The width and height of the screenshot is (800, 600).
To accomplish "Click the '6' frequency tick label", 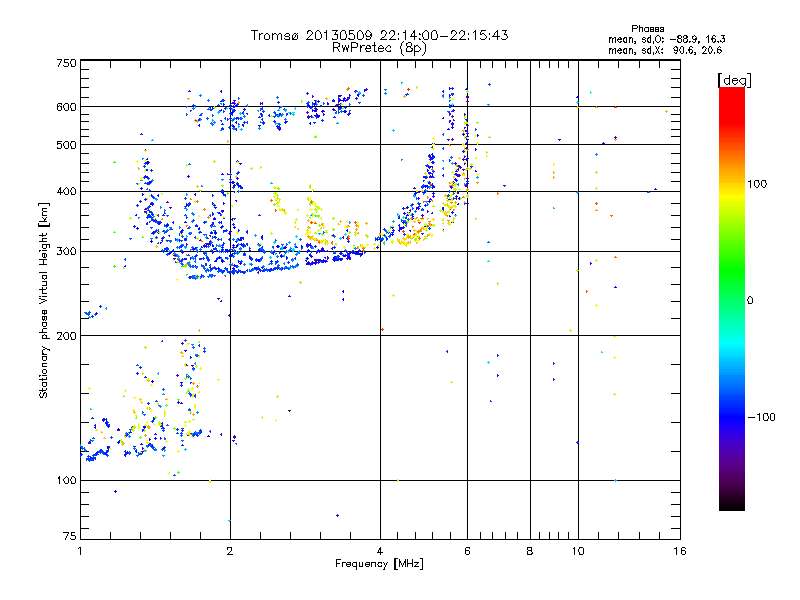I will pyautogui.click(x=467, y=551).
